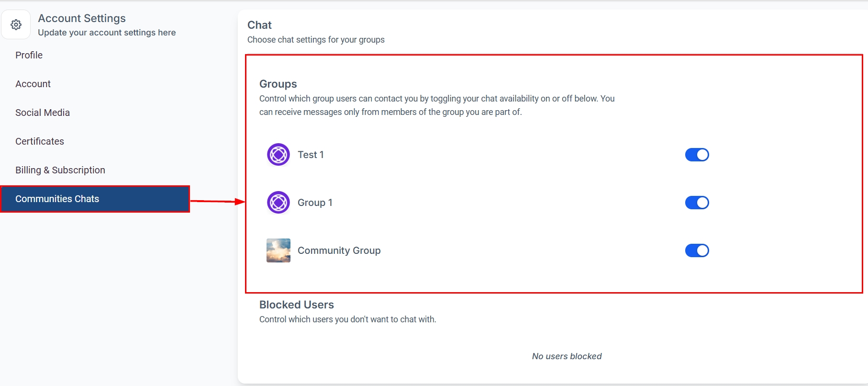Click the Group 1 purple avatar icon
The height and width of the screenshot is (386, 868).
click(278, 203)
